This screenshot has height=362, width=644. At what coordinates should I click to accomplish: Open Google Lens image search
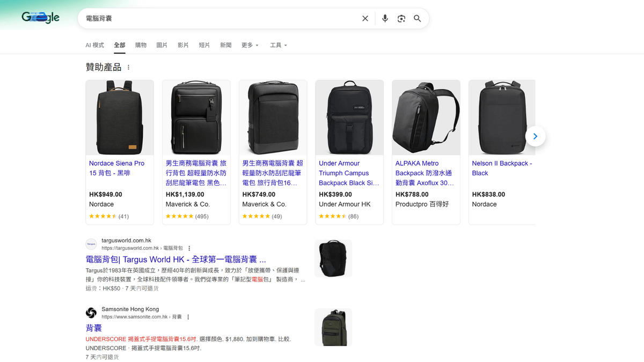[401, 18]
